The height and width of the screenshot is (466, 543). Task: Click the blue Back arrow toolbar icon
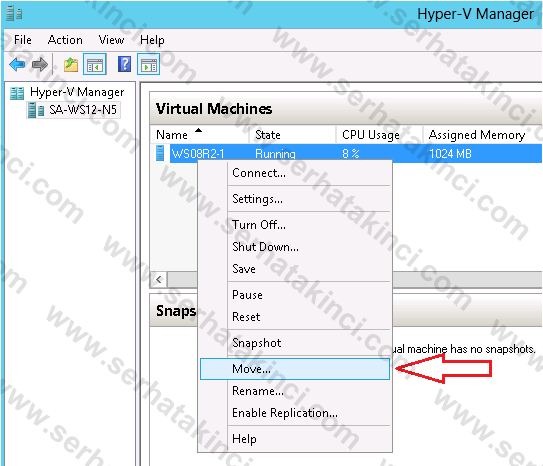17,64
